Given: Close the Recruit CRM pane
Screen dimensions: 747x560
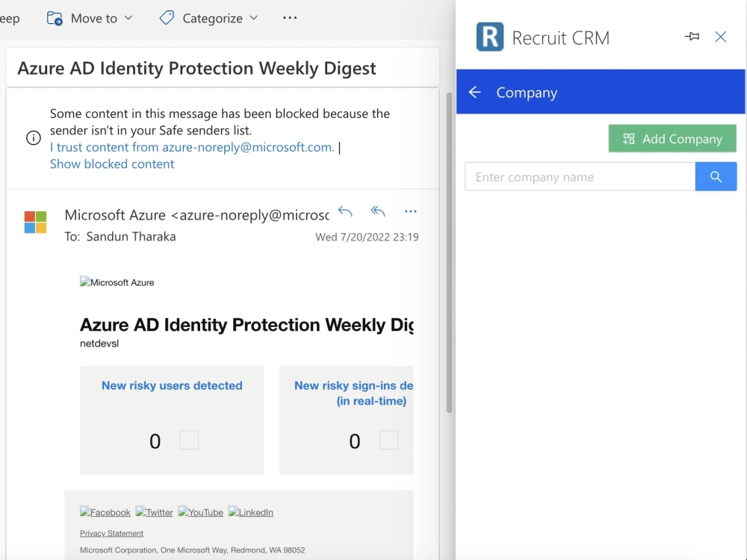Looking at the screenshot, I should pos(720,37).
